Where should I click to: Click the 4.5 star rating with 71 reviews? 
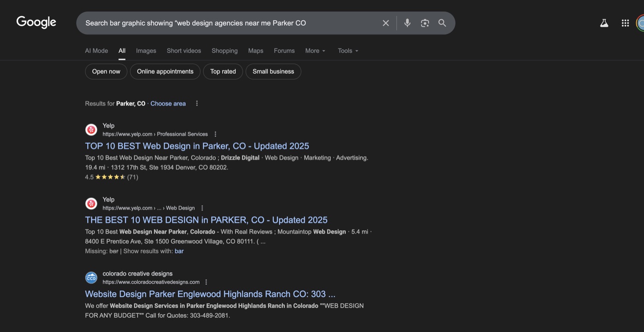click(x=111, y=177)
